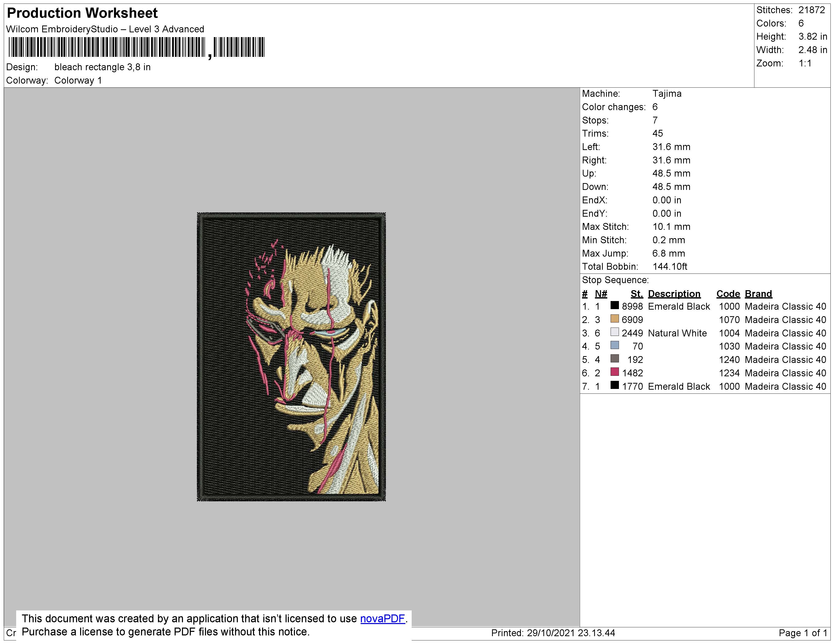Click the "Down:" label
This screenshot has height=644, width=834.
(595, 187)
